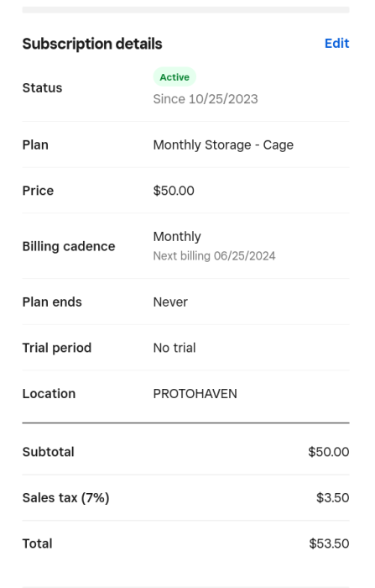Click the Subscription details heading

coord(92,44)
